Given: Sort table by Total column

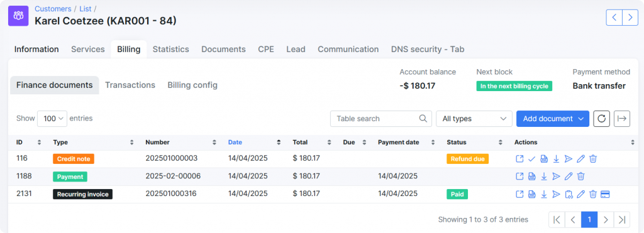Looking at the screenshot, I should coord(312,143).
